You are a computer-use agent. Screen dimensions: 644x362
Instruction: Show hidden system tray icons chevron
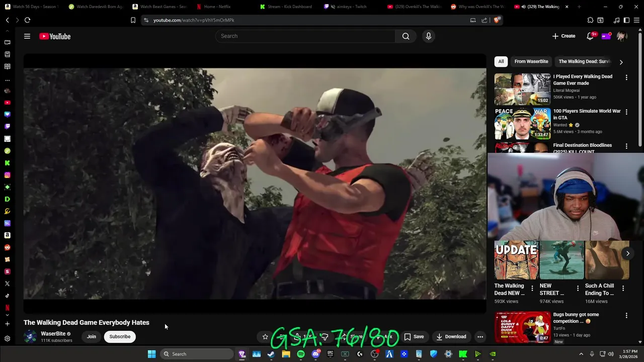tap(581, 354)
